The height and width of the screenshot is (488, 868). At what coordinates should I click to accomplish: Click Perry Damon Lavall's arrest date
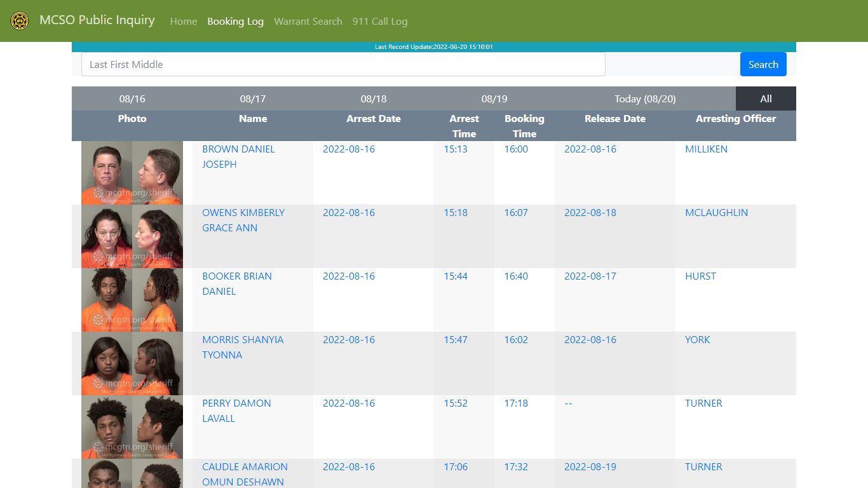[349, 403]
